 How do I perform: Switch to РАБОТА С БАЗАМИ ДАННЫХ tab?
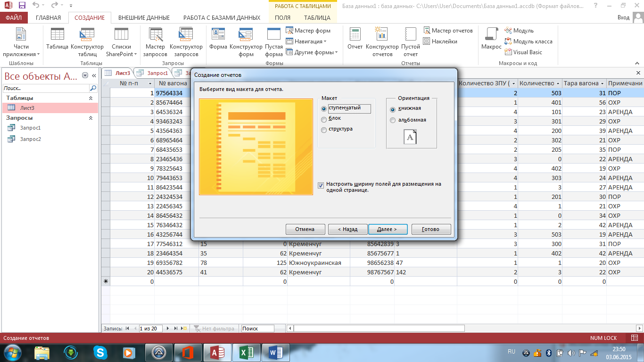pos(222,18)
